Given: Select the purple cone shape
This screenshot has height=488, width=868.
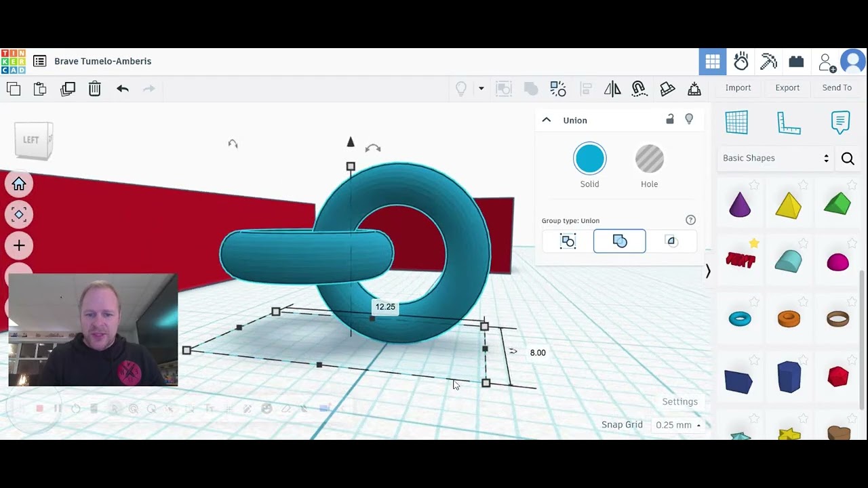Looking at the screenshot, I should [740, 204].
